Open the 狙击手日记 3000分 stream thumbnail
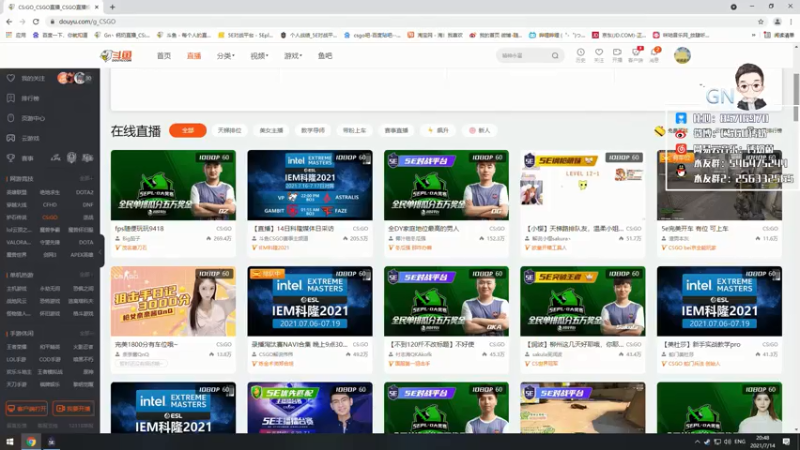 (x=173, y=301)
